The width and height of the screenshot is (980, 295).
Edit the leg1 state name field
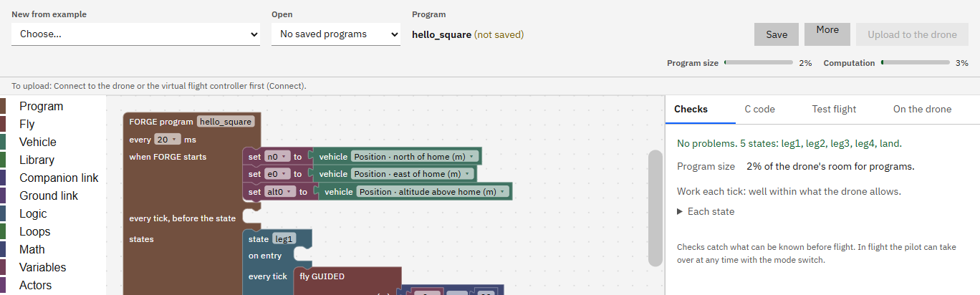click(284, 239)
